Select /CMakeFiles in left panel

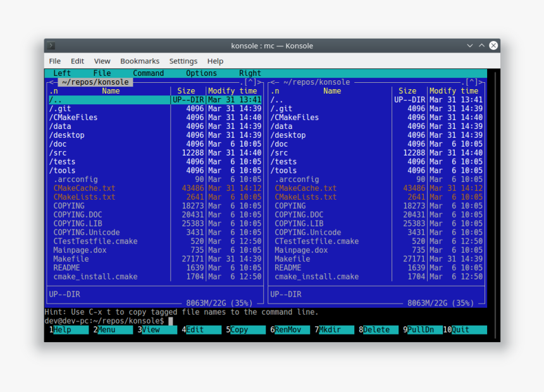tap(155, 118)
